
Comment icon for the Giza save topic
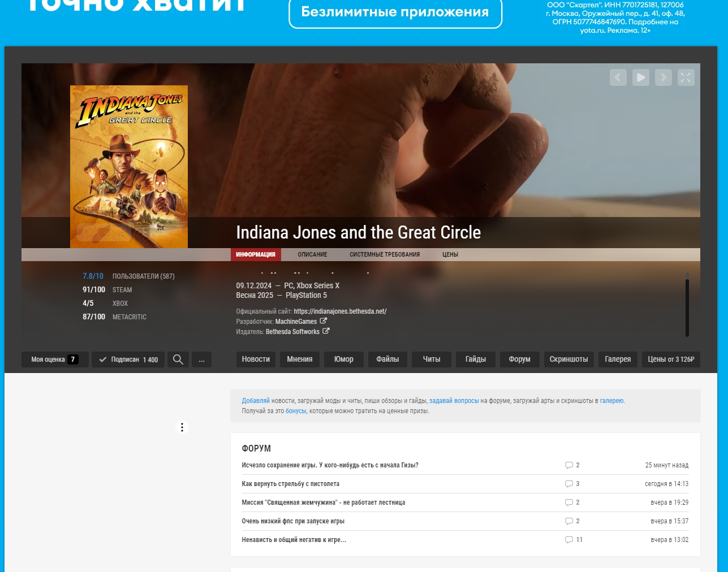pyautogui.click(x=569, y=465)
